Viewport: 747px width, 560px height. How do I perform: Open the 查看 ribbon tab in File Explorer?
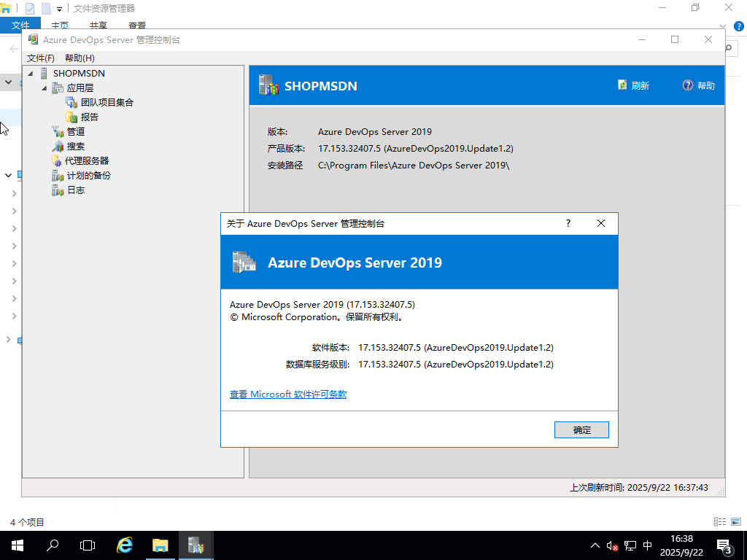point(137,26)
